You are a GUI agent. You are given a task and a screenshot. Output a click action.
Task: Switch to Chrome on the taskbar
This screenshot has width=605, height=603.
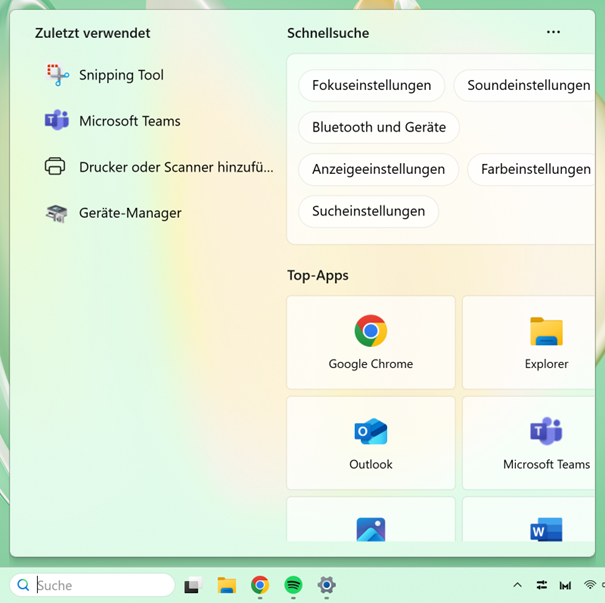(260, 585)
